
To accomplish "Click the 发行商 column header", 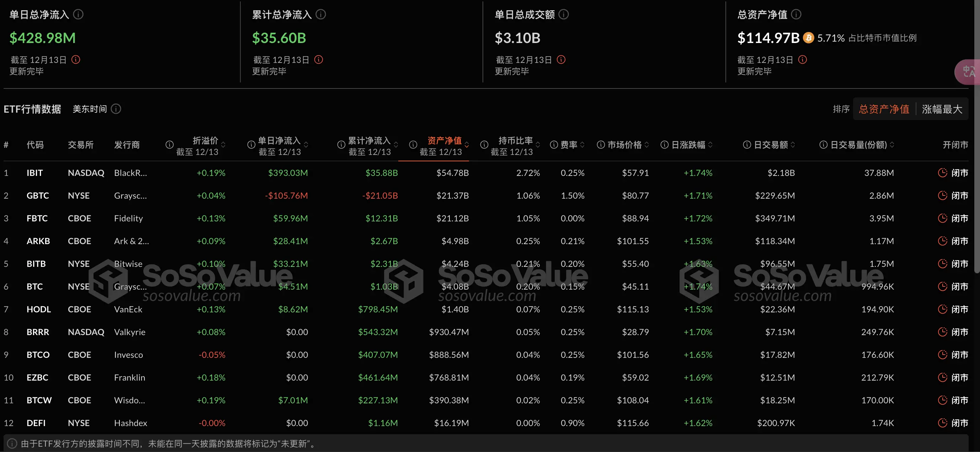I will pyautogui.click(x=127, y=145).
